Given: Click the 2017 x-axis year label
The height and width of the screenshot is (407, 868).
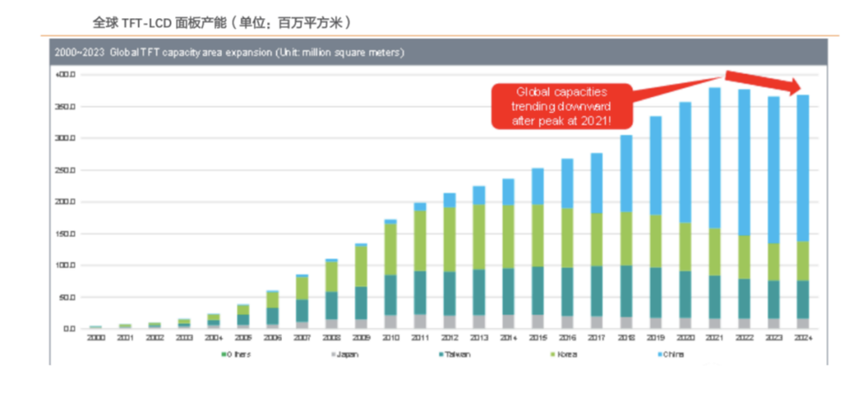Looking at the screenshot, I should pyautogui.click(x=596, y=338).
